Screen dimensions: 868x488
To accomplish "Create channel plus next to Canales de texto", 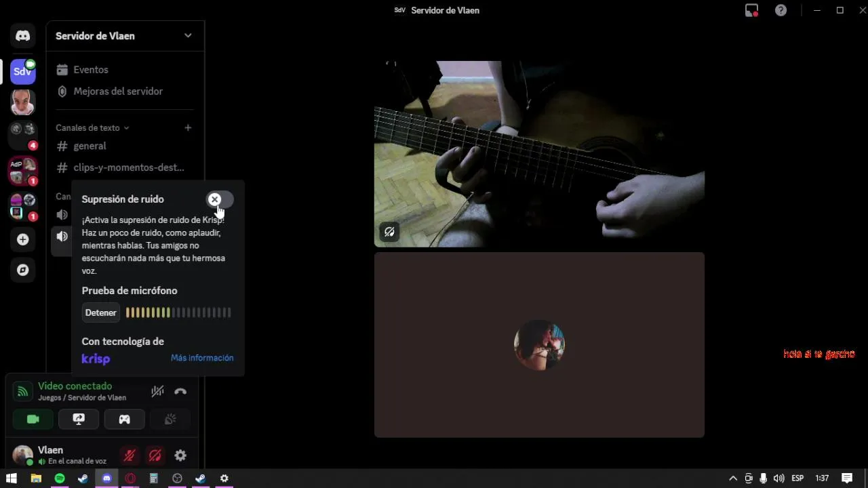I will point(188,127).
